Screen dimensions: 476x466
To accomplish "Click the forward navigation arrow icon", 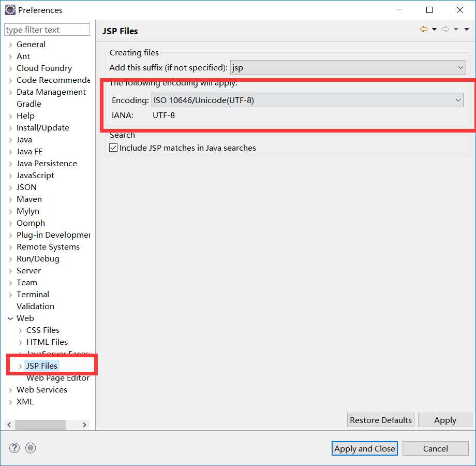I will (x=445, y=29).
